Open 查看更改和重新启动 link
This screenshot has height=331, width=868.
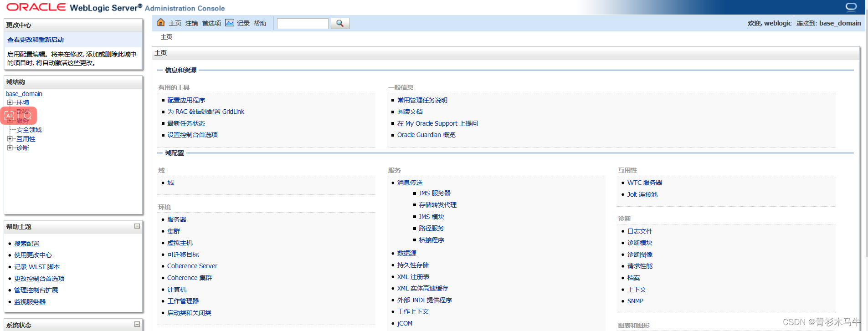tap(36, 40)
